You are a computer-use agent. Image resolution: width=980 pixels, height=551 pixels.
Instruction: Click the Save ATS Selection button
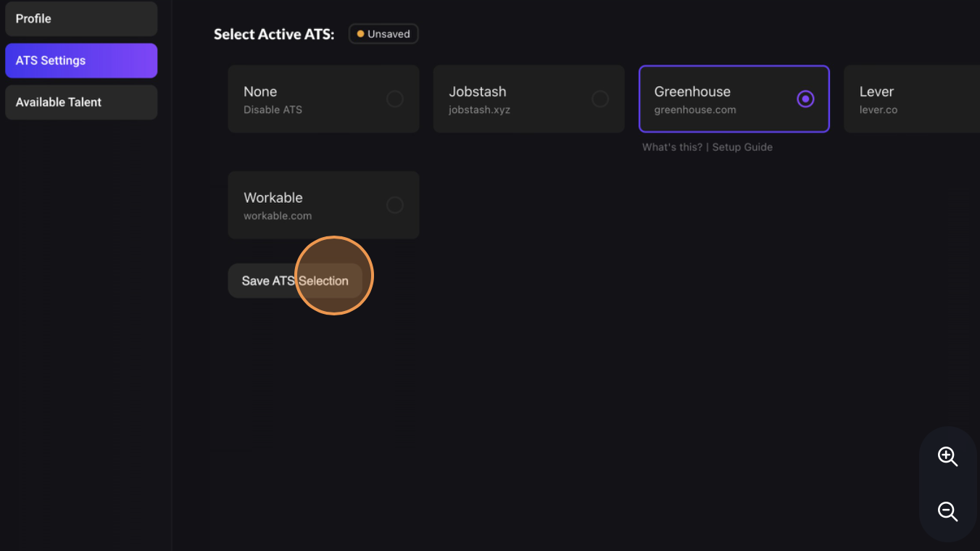click(295, 281)
